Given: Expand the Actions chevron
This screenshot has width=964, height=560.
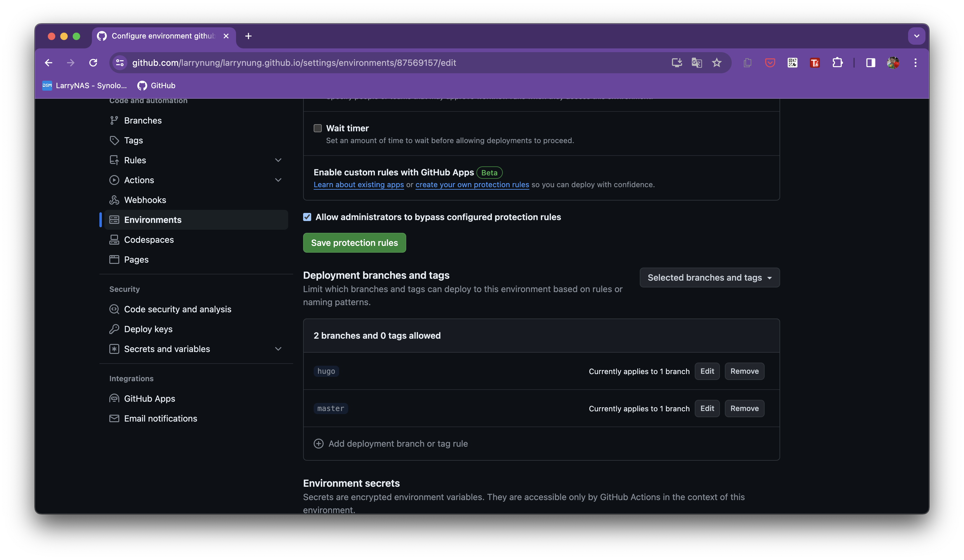Looking at the screenshot, I should pos(278,180).
